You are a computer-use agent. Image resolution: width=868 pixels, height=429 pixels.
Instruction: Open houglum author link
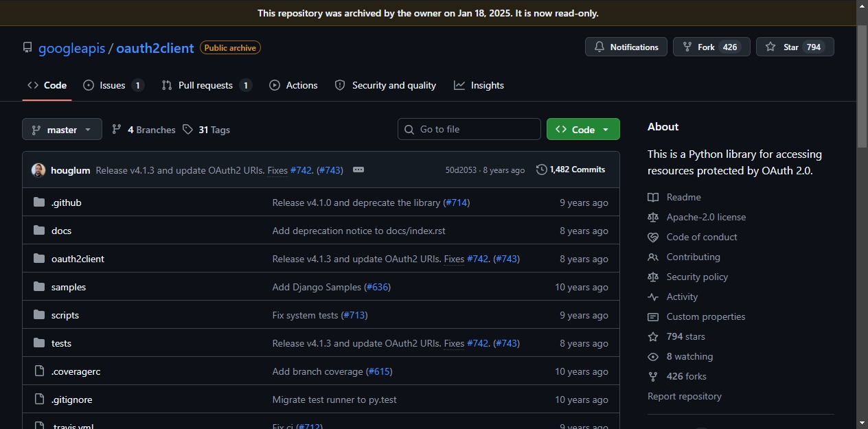point(71,170)
